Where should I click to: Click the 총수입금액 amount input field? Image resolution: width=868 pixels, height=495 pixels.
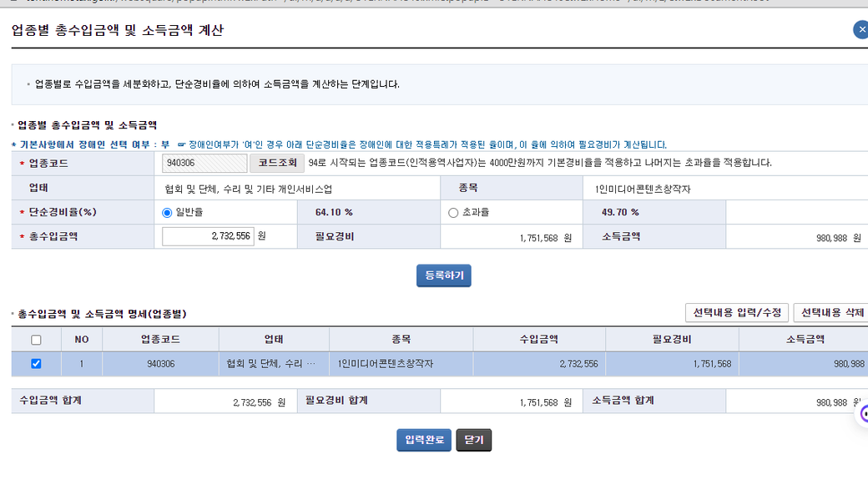point(208,237)
